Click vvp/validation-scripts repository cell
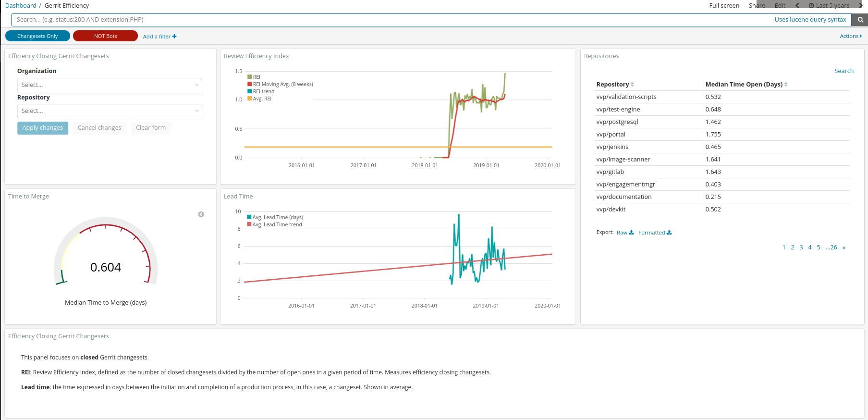 click(x=626, y=97)
